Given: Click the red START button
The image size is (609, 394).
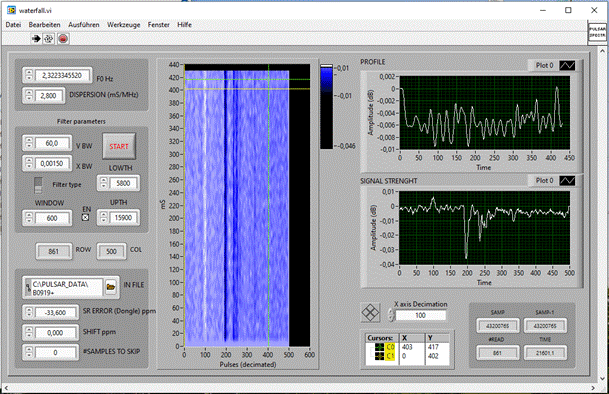Looking at the screenshot, I should pyautogui.click(x=119, y=146).
